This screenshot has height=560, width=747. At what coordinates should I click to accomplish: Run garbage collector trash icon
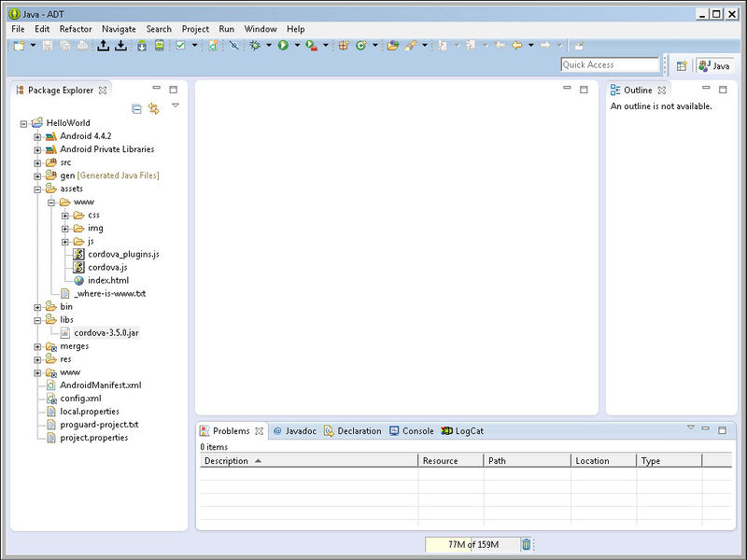[526, 544]
